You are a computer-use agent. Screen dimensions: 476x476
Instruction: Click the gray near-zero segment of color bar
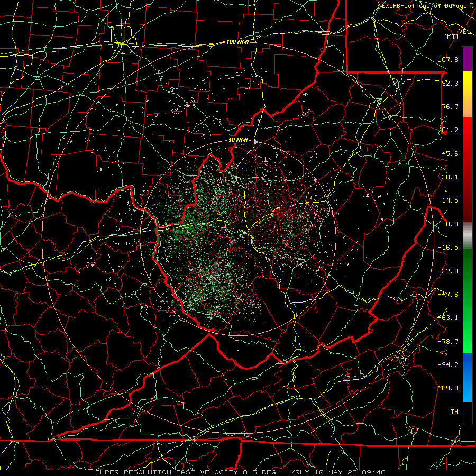tap(467, 235)
